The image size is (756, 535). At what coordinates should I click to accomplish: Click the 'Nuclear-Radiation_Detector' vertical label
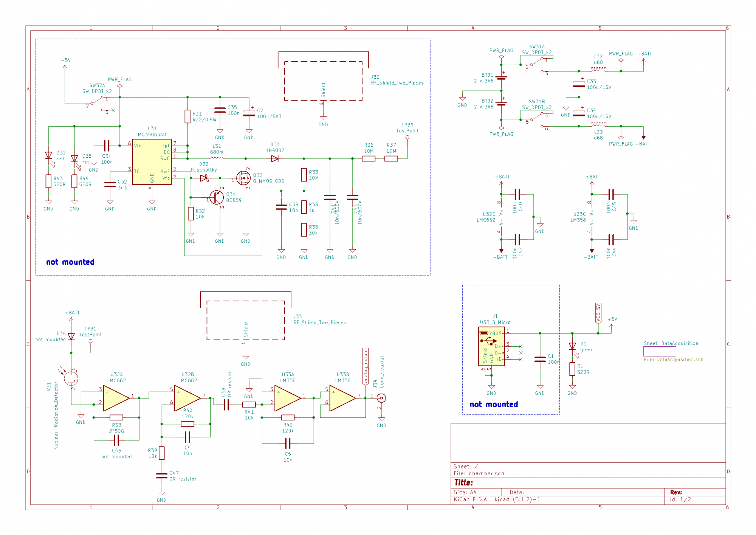[56, 415]
